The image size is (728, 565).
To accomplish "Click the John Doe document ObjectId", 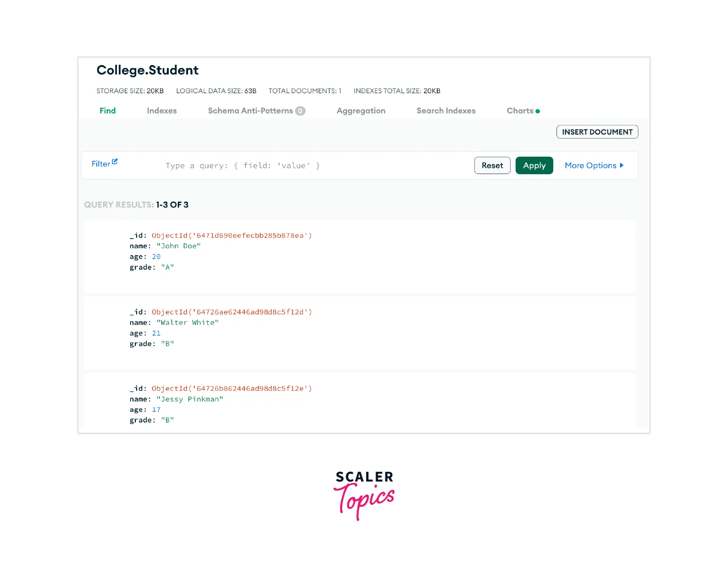I will coord(232,235).
